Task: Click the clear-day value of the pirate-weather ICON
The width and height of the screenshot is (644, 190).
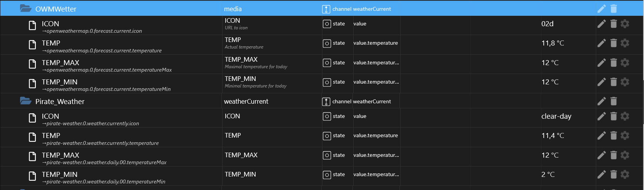Action: pyautogui.click(x=556, y=116)
